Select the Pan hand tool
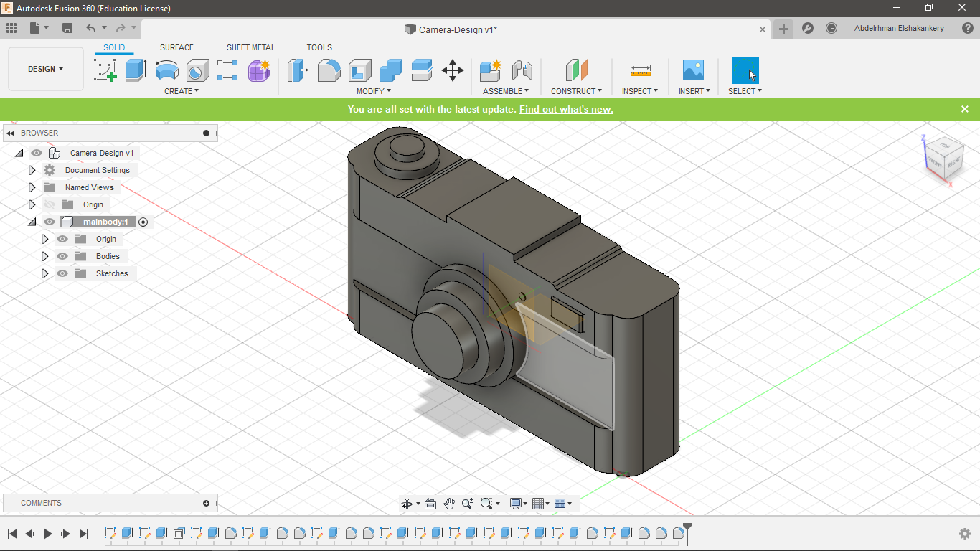 tap(449, 504)
